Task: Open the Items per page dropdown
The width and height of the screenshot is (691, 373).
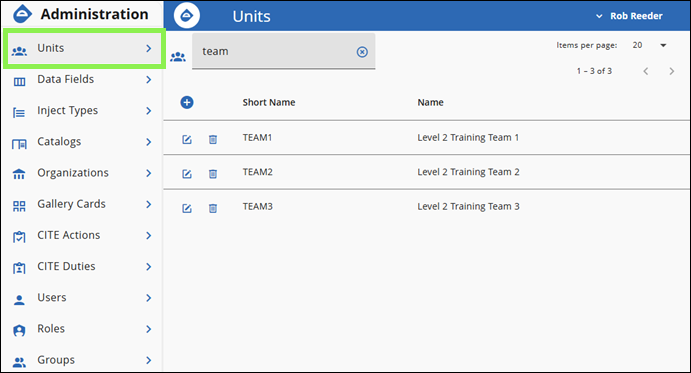Action: pyautogui.click(x=650, y=45)
